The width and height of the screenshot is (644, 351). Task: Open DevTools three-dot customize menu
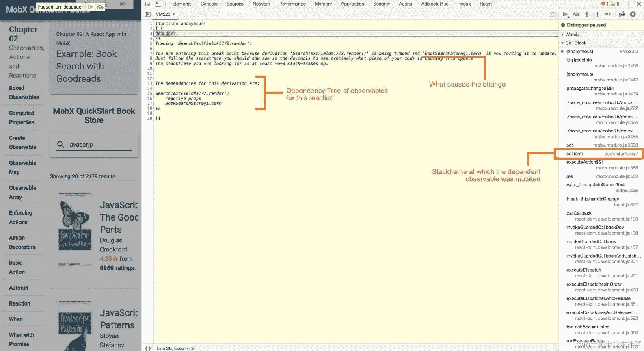pos(628,4)
